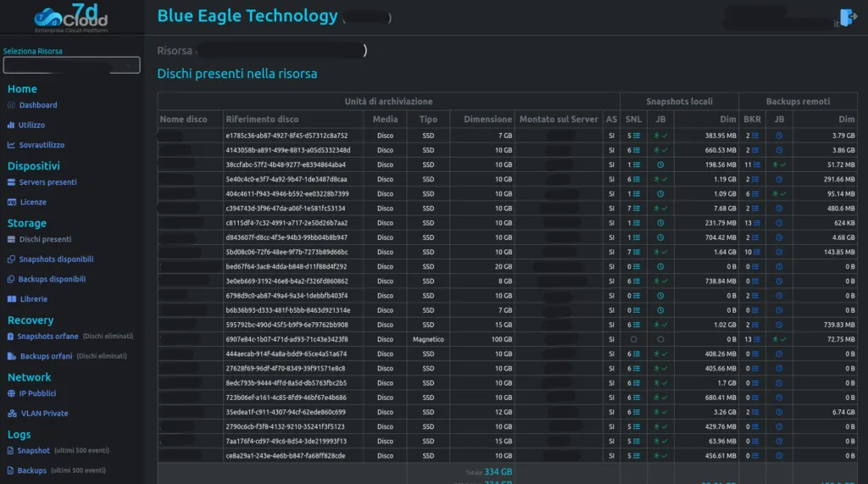
Task: Click snapshot job status icon for disk 2790c6cb
Action: tap(660, 427)
